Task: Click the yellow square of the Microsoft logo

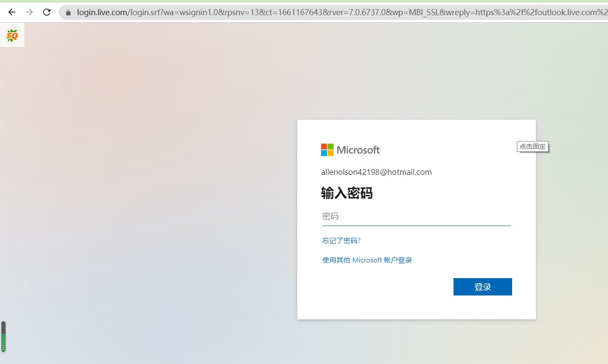Action: [x=331, y=153]
